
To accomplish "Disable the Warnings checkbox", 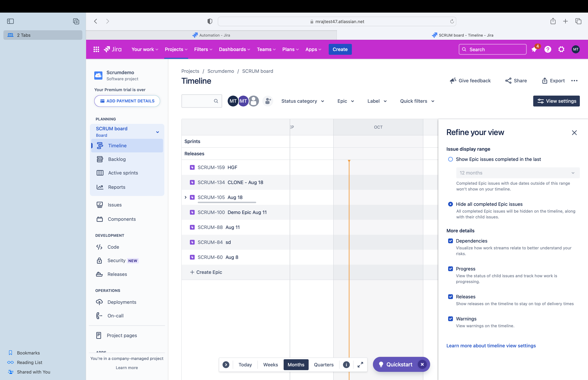I will (x=451, y=319).
